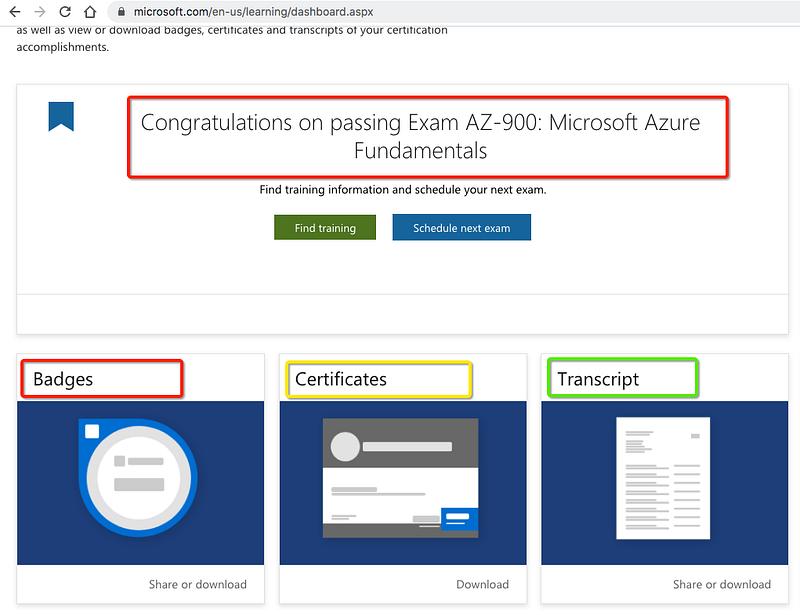
Task: Open the Badges card heading
Action: pos(63,379)
